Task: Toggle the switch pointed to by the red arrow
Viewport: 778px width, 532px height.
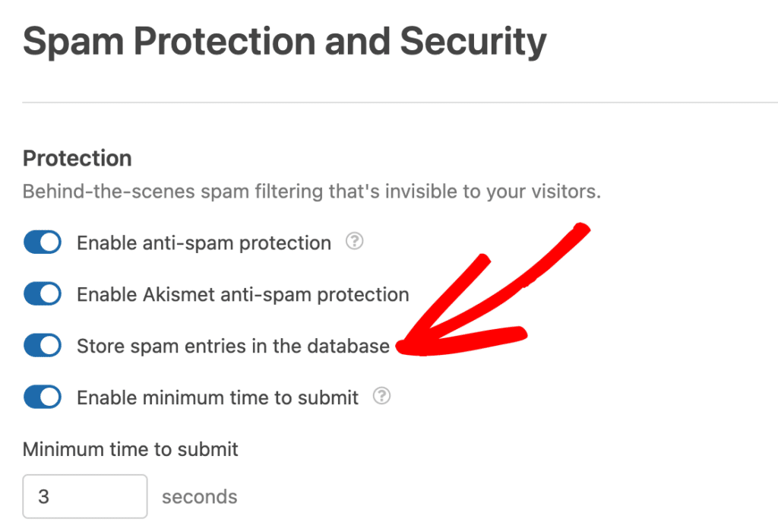Action: tap(42, 345)
